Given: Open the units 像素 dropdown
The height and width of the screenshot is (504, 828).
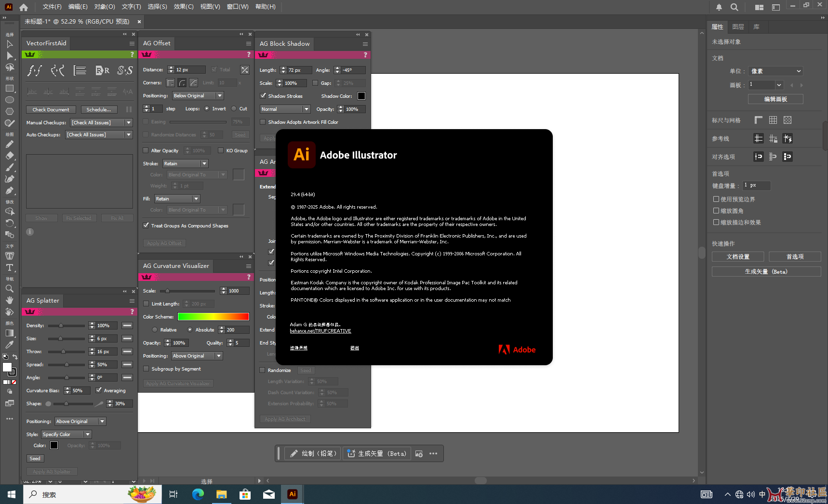Looking at the screenshot, I should [775, 71].
